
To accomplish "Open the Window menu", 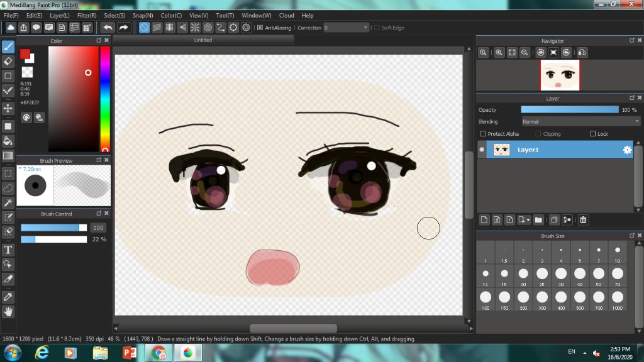I will point(257,16).
